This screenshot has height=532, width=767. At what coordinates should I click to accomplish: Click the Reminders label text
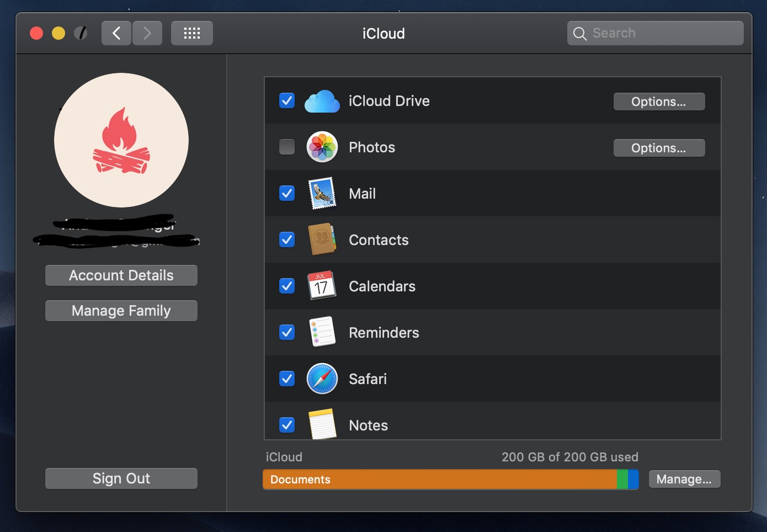(384, 333)
